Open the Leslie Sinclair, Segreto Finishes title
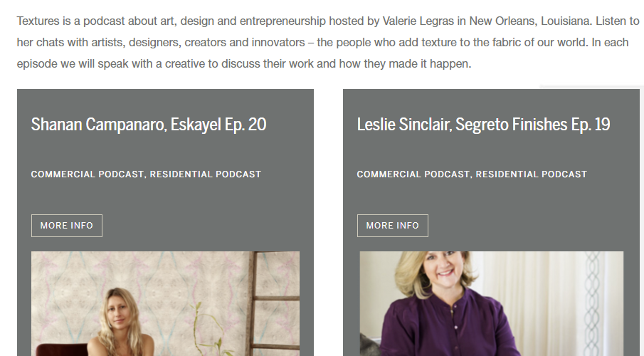The image size is (644, 356). (x=483, y=125)
